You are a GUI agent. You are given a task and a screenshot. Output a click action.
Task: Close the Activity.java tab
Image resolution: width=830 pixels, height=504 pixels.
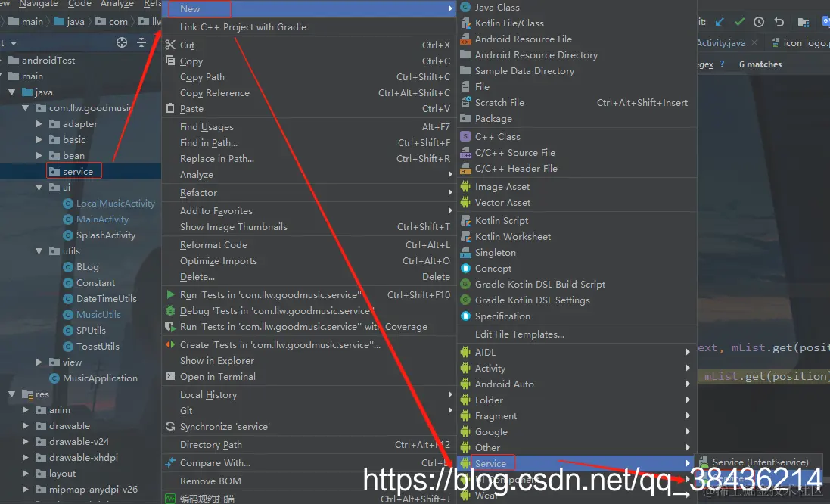[754, 42]
